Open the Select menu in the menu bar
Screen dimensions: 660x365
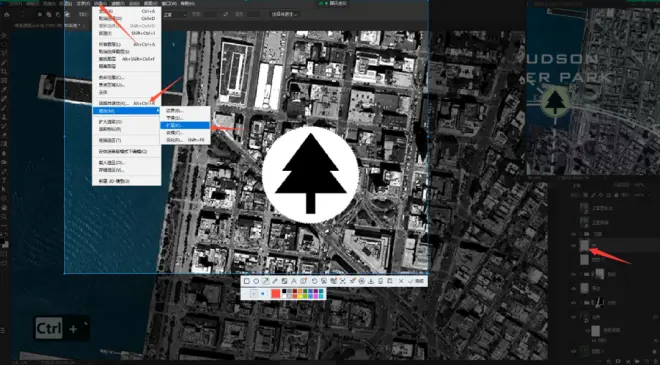coord(100,3)
